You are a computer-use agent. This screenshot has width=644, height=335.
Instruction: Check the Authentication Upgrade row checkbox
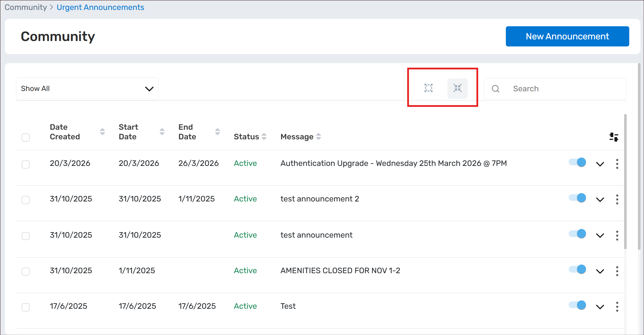click(x=26, y=164)
